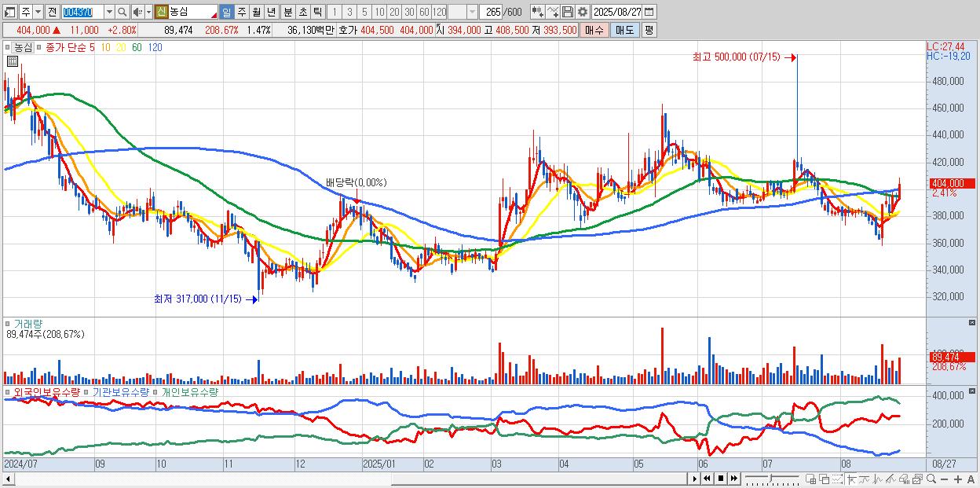Expand the stock code history dropdown
Viewport: 980px width, 488px height.
pos(108,12)
